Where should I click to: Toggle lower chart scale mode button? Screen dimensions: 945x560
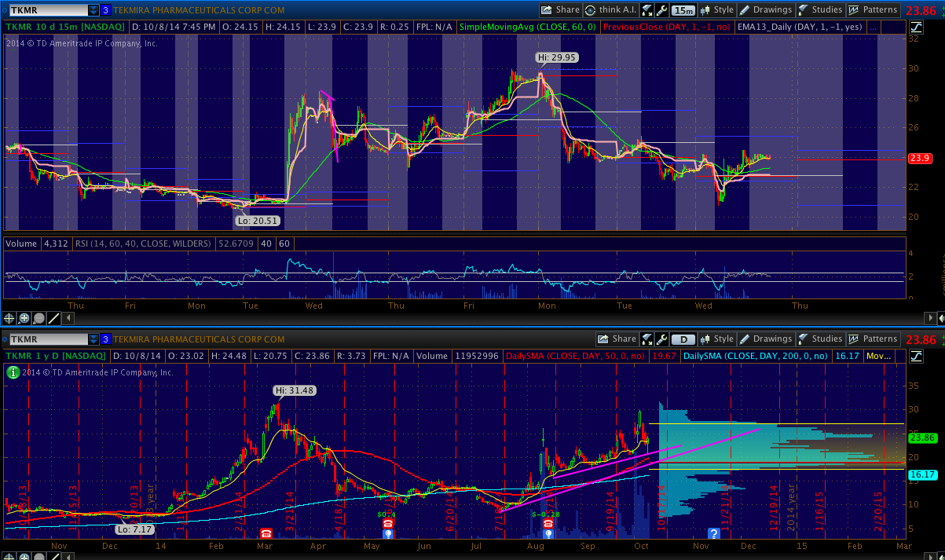point(917,356)
